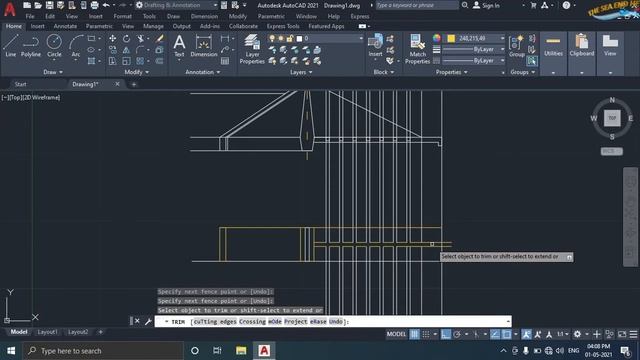Switch to the Express Tools ribbon tab
The image size is (640, 360).
tap(283, 26)
